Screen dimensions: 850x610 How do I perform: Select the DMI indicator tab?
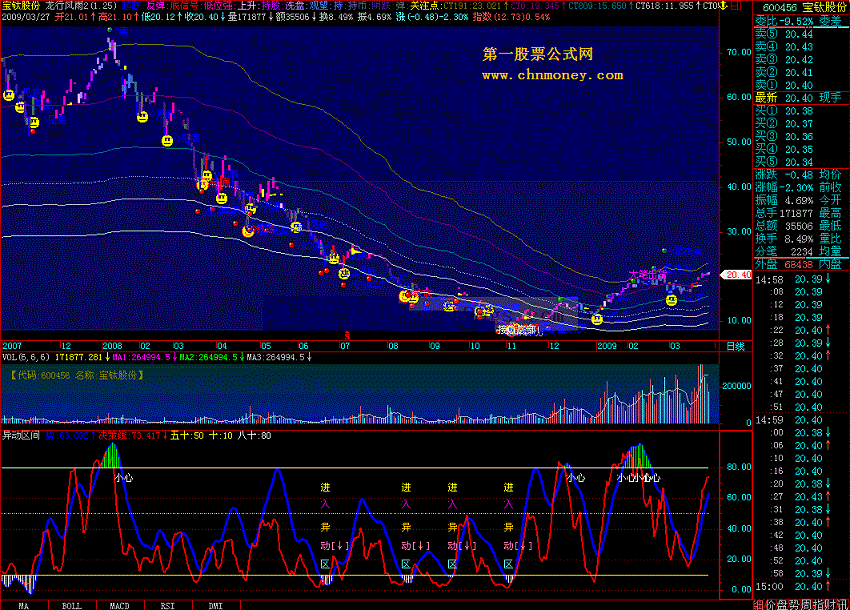coord(216,606)
